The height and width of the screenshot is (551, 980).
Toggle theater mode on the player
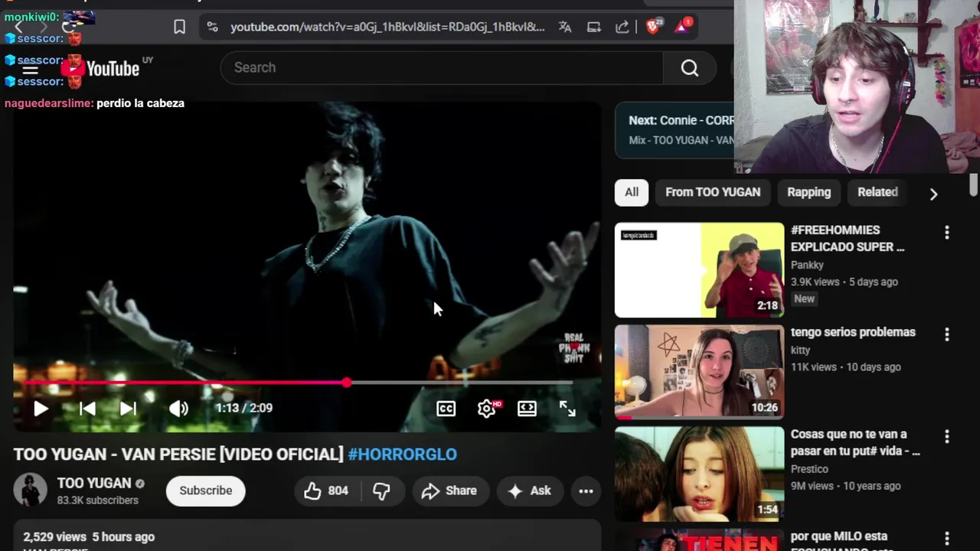pyautogui.click(x=527, y=409)
